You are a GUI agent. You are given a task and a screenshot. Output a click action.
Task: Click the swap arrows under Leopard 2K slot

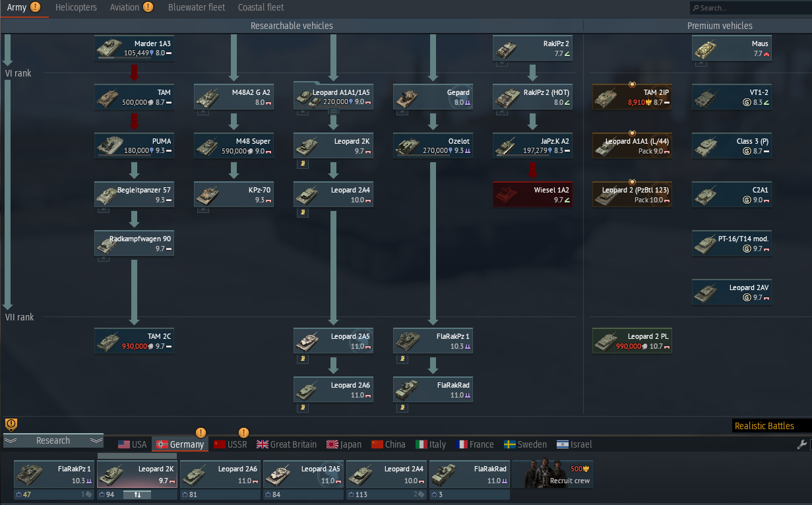tap(137, 494)
